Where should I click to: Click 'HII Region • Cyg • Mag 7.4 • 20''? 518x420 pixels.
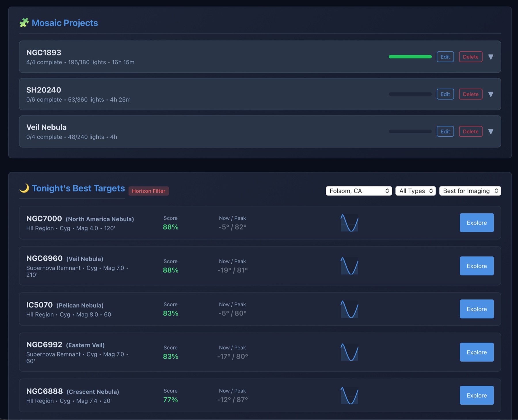(69, 401)
